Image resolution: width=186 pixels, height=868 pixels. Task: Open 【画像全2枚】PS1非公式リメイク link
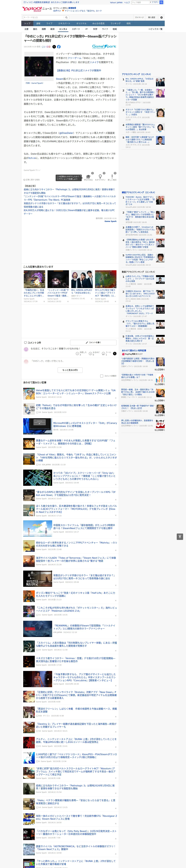click(x=78, y=70)
